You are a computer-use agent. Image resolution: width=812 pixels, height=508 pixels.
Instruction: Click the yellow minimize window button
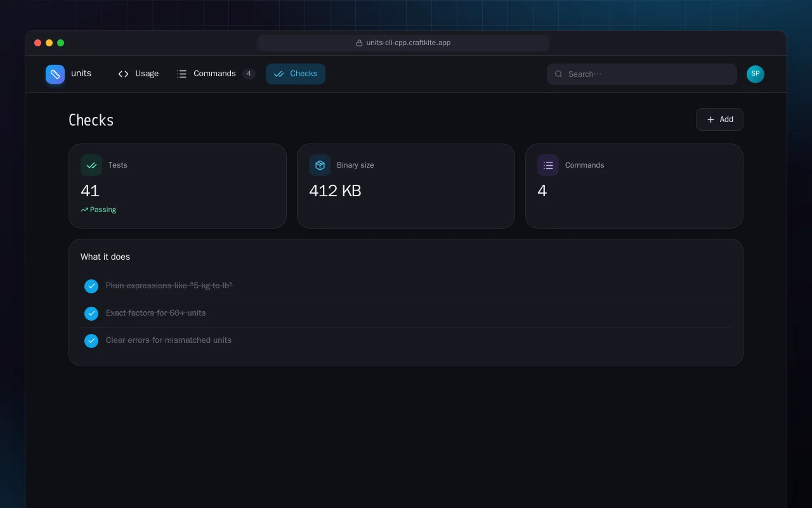click(49, 43)
